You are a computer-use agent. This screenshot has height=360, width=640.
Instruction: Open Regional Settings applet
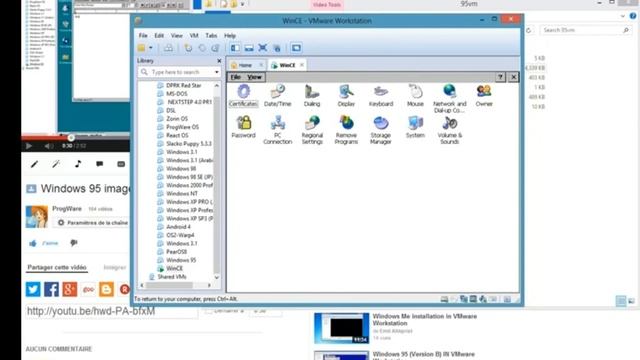(x=312, y=130)
